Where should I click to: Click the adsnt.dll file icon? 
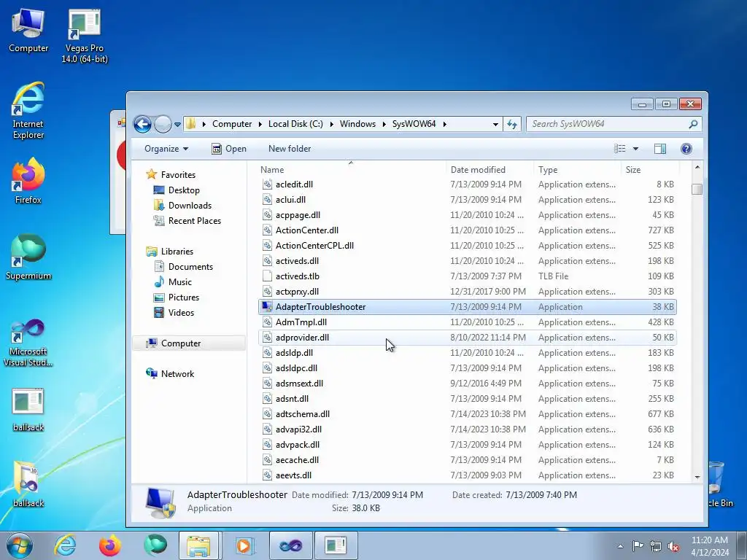point(267,399)
